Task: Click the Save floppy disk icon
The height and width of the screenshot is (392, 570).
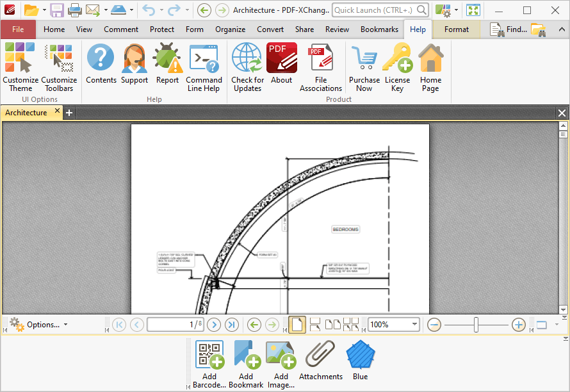Action: pos(57,10)
